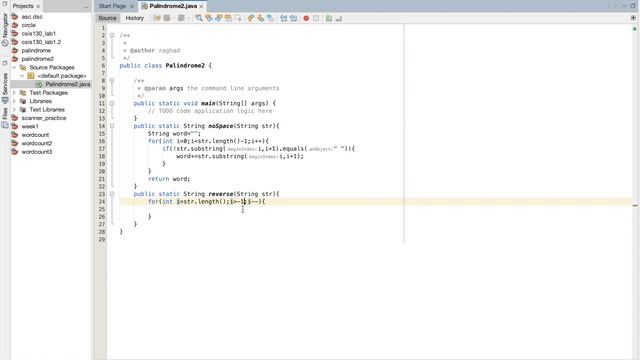
Task: Collapse Javadoc fold at line 8
Action: coord(112,81)
